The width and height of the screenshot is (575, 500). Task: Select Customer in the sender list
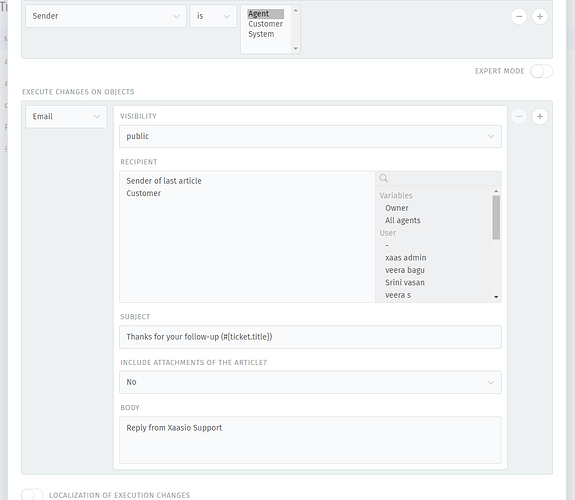coord(265,24)
